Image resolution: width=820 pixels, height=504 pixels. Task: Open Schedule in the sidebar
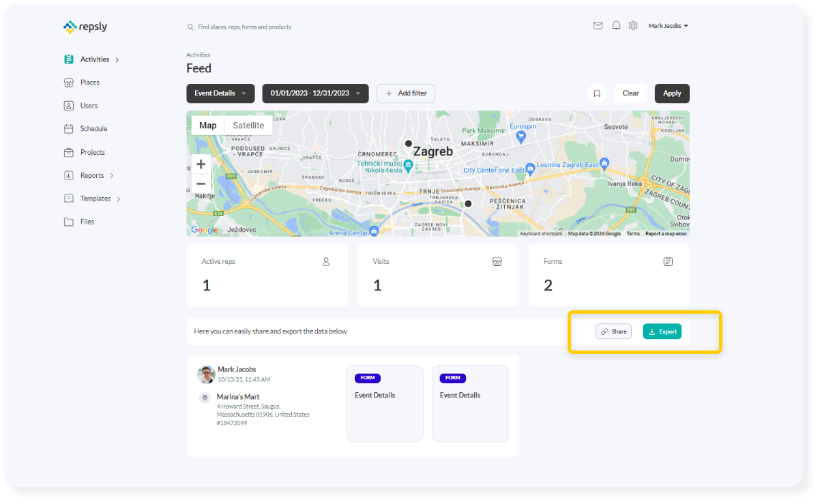(93, 129)
